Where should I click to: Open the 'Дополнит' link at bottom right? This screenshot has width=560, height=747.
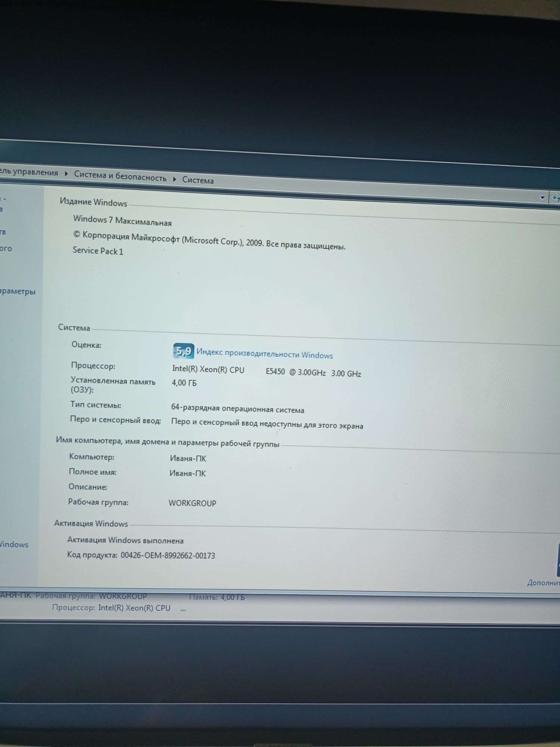543,583
